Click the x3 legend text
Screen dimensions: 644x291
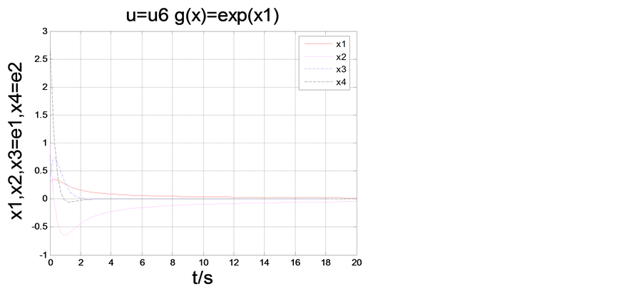coord(342,69)
